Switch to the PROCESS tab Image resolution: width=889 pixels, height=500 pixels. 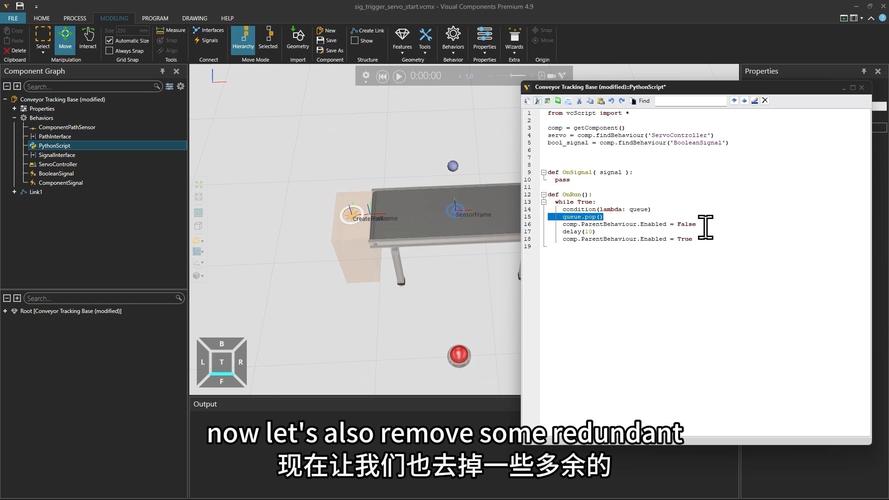click(x=74, y=18)
